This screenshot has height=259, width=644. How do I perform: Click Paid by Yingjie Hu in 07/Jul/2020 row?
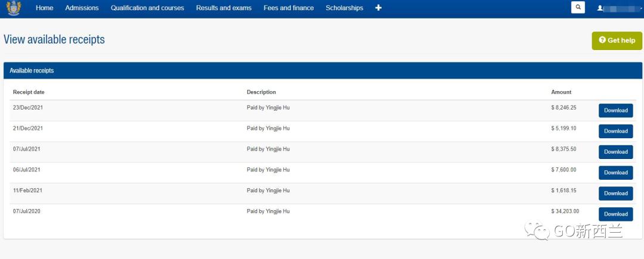coord(268,211)
